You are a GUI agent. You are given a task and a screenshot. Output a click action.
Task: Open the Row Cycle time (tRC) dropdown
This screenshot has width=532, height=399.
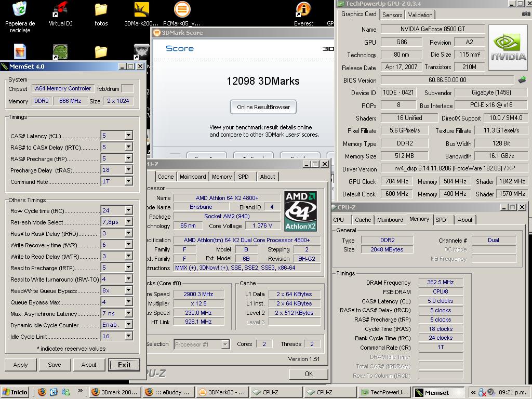tap(129, 210)
